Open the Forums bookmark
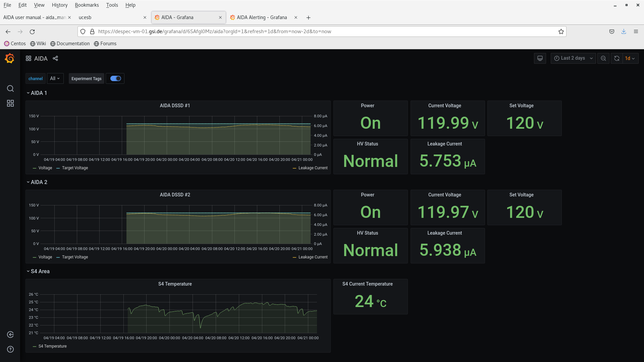The image size is (644, 362). 105,44
